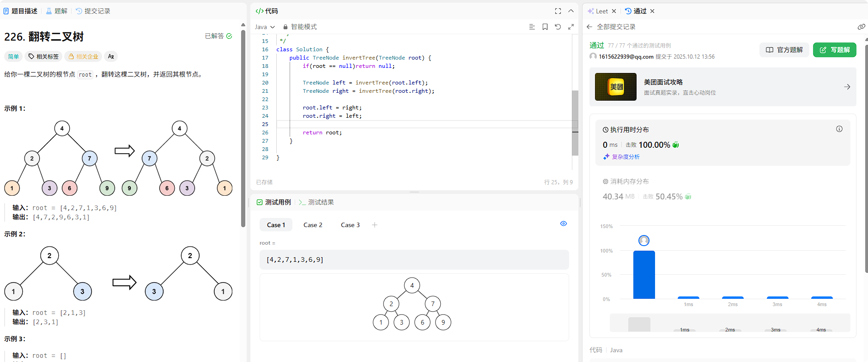Click the memory 击败 50.45% clap icon
868x362 pixels.
tap(688, 196)
